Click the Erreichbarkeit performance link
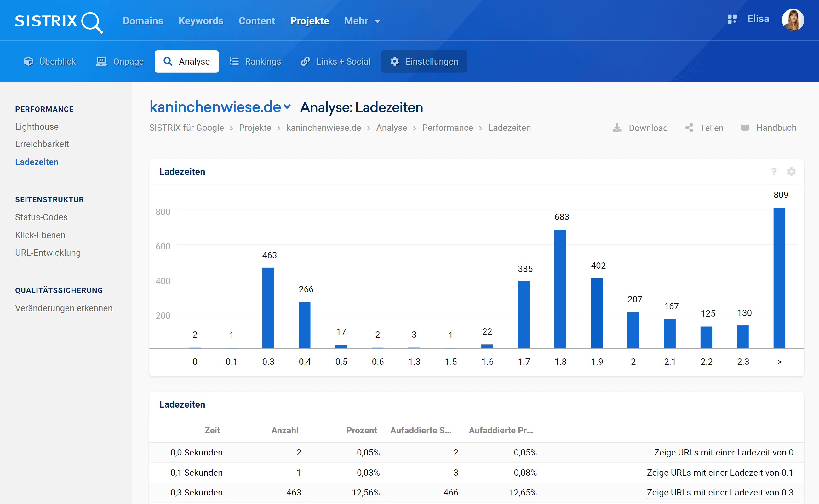819x504 pixels. (42, 144)
